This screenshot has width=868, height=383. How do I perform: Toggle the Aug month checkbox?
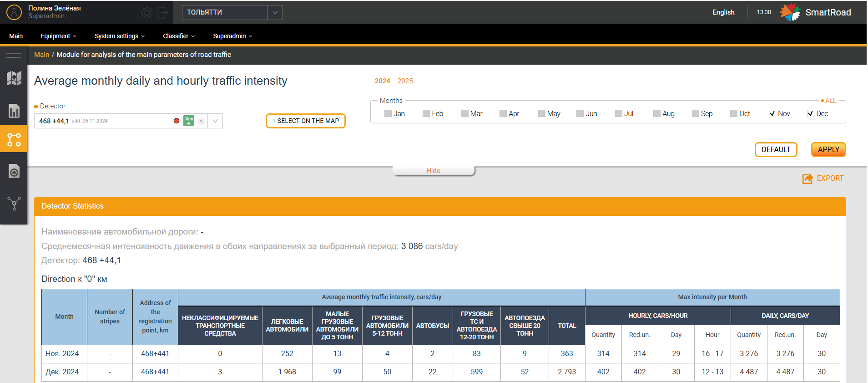(657, 113)
